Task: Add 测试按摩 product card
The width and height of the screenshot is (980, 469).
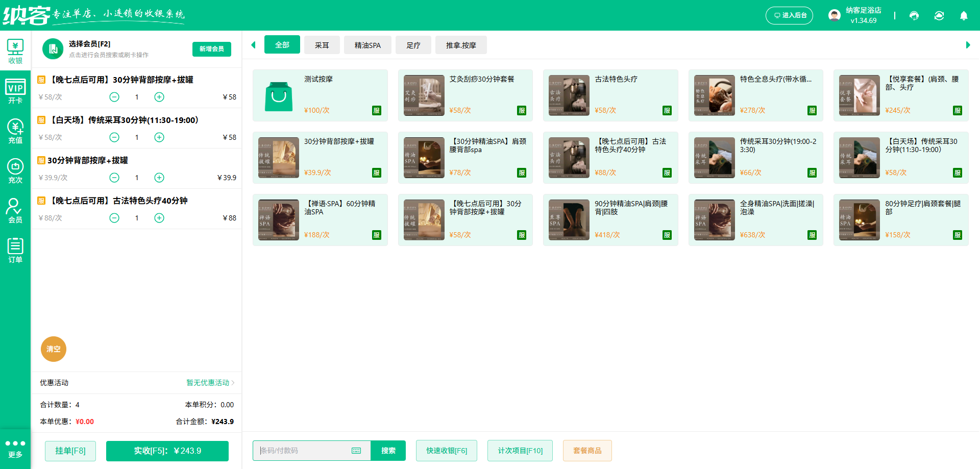Action: 320,95
